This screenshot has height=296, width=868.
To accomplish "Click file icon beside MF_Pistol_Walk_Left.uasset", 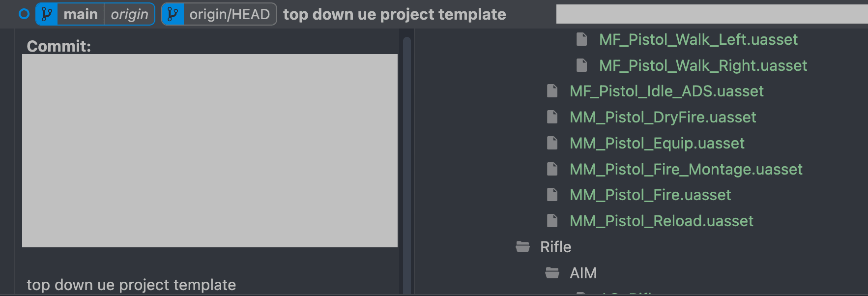I will (581, 39).
